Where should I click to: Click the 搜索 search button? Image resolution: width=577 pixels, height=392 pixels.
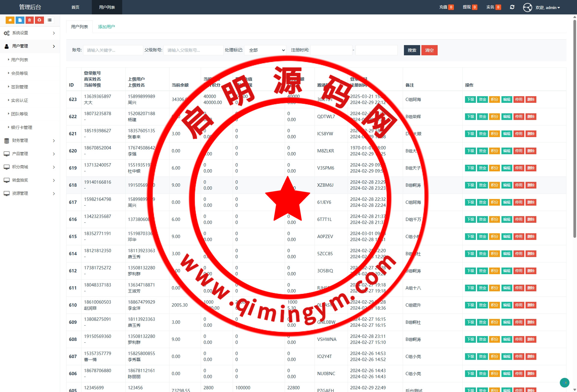[412, 50]
